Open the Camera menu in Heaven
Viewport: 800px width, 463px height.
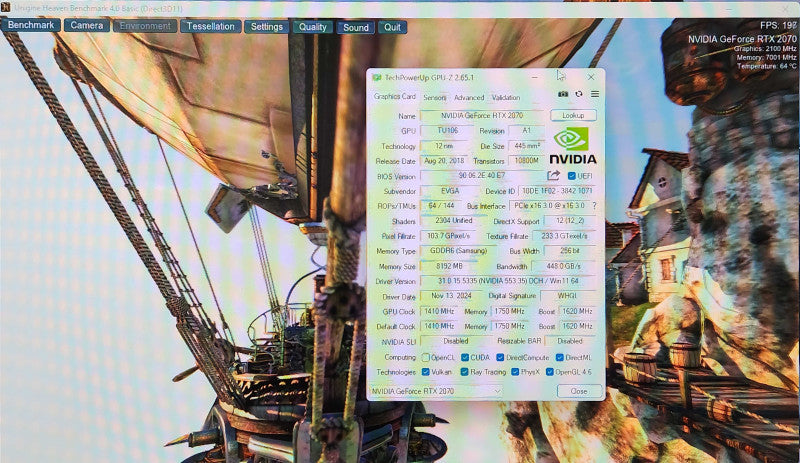click(x=87, y=25)
